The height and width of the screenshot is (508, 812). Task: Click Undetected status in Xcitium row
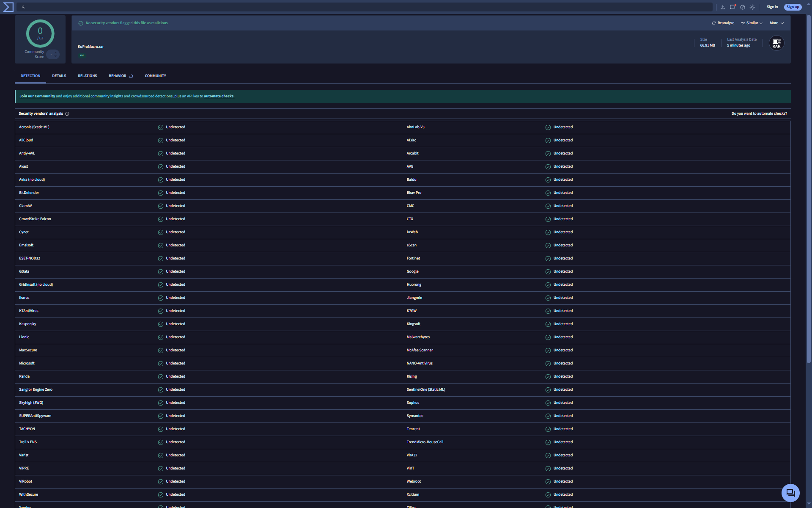[563, 495]
